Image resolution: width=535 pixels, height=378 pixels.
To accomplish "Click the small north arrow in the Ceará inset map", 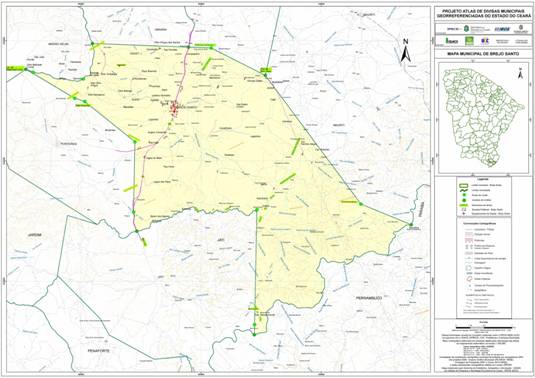I will tap(520, 73).
